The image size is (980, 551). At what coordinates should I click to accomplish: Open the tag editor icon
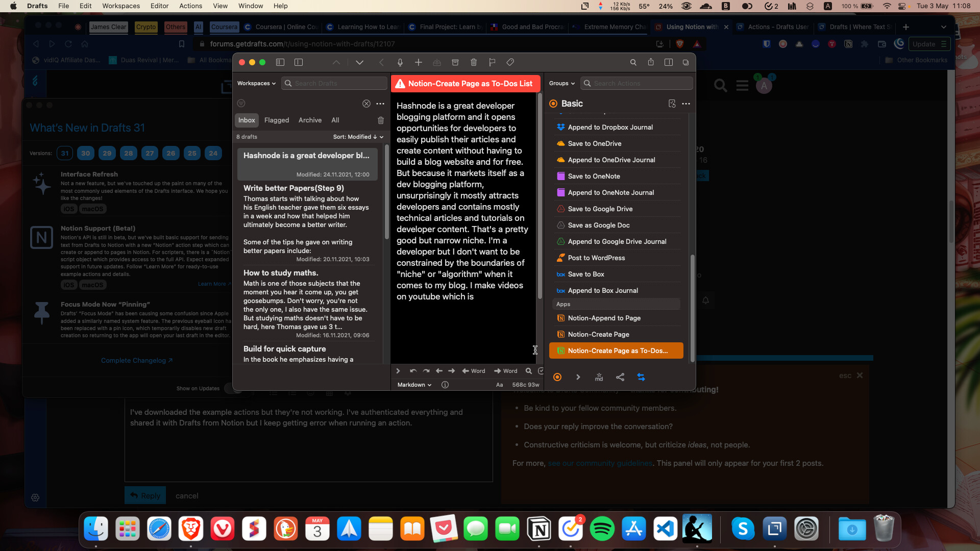(x=510, y=62)
